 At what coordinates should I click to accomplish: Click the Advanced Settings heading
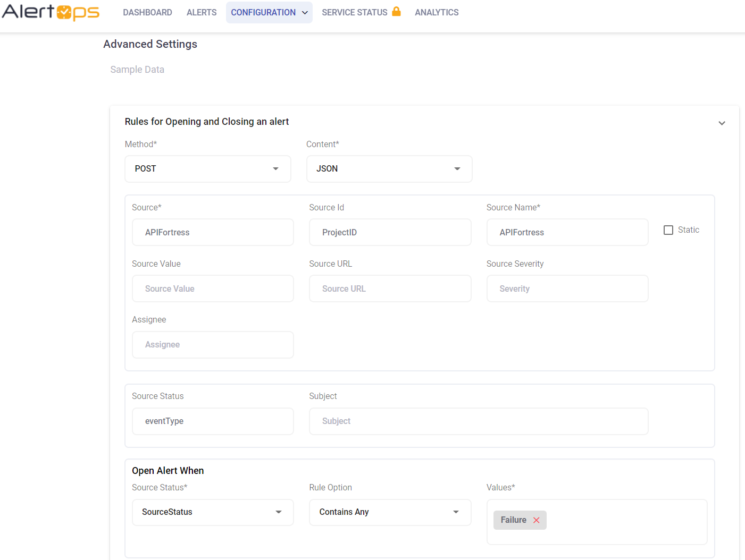[x=150, y=44]
